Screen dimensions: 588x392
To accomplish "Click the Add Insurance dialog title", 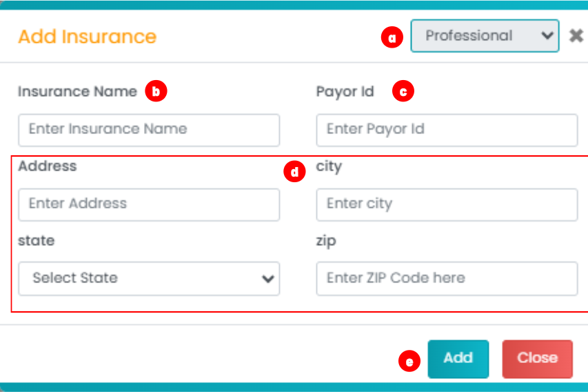I will click(x=88, y=37).
